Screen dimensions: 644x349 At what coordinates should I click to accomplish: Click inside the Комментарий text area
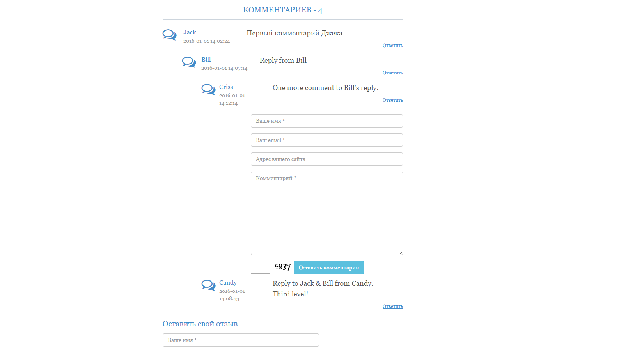(x=327, y=213)
